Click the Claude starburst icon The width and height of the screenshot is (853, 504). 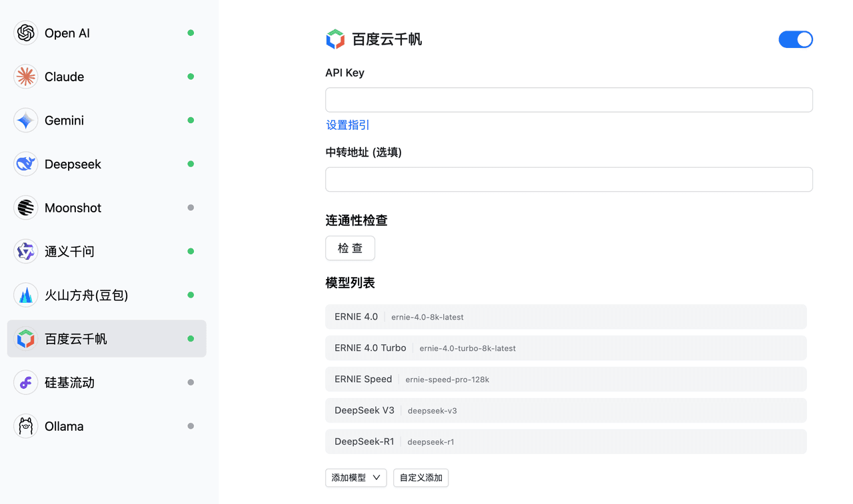26,77
